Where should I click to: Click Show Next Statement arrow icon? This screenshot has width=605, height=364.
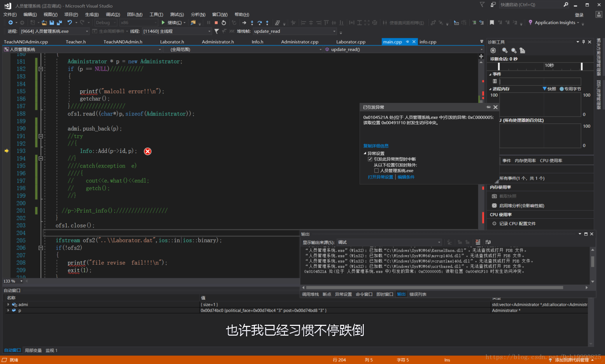tap(244, 23)
